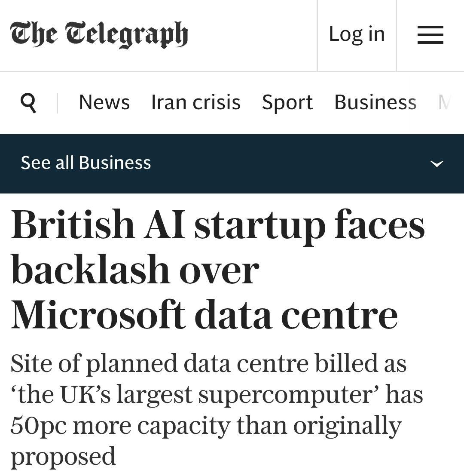The image size is (464, 476).
Task: Click The Telegraph logo
Action: point(99,35)
